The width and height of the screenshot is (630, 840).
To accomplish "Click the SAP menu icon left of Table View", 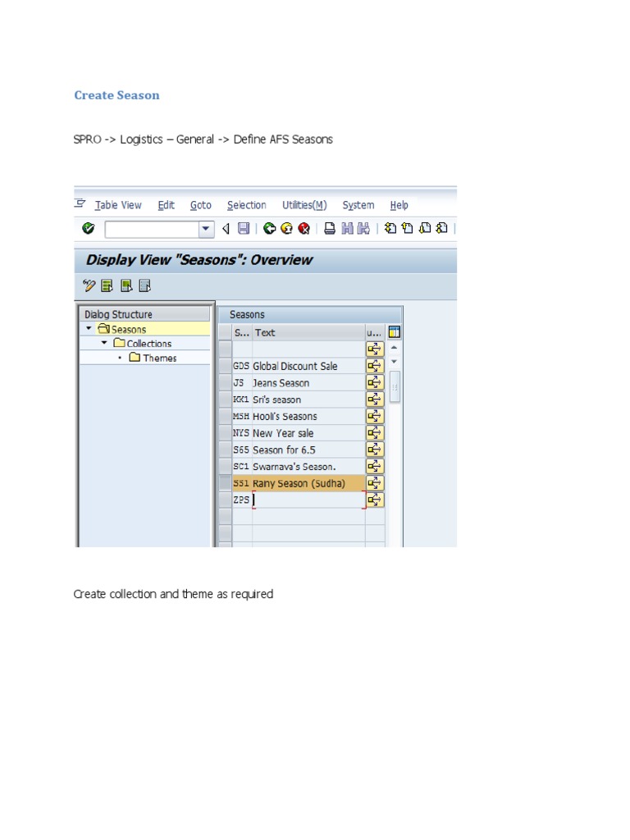I will 80,203.
